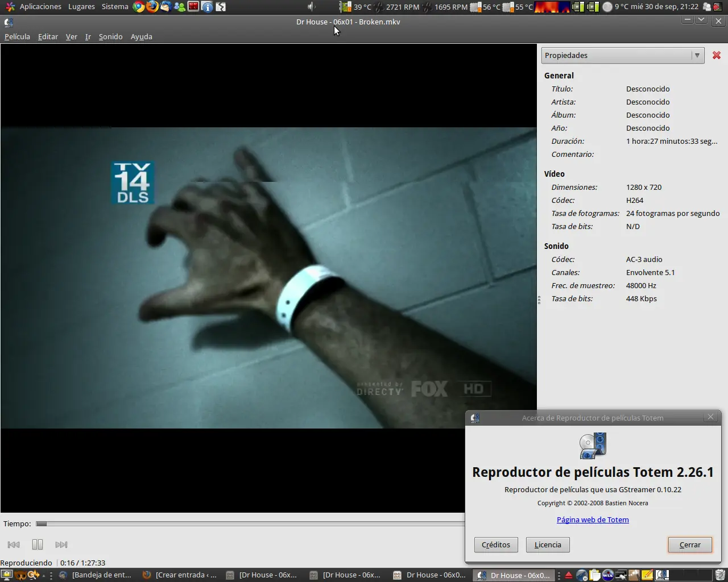Open the Ayuda menu

point(142,36)
